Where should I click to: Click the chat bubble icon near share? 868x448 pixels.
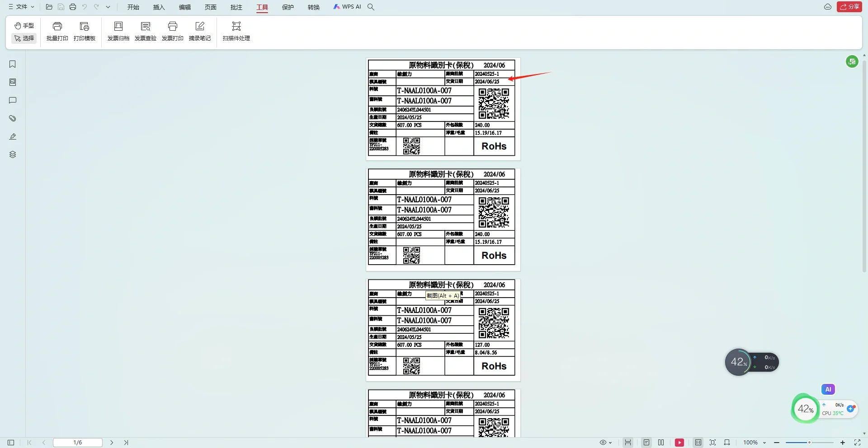coord(828,7)
